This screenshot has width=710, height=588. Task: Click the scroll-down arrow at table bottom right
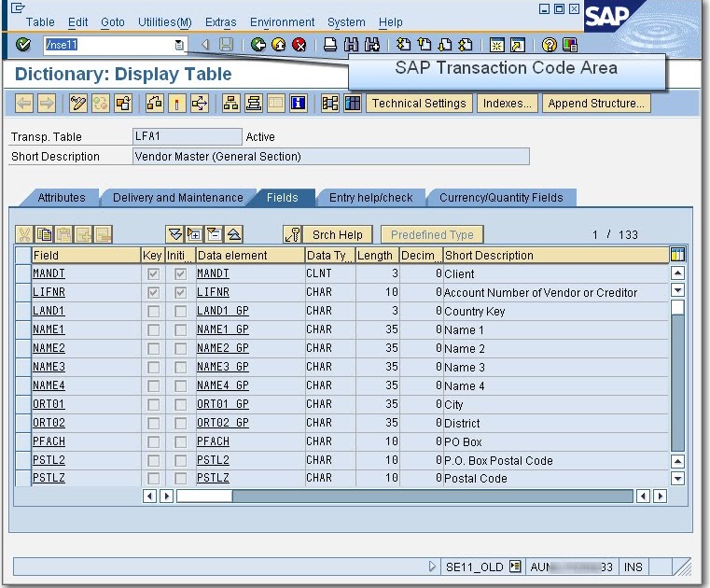[677, 478]
